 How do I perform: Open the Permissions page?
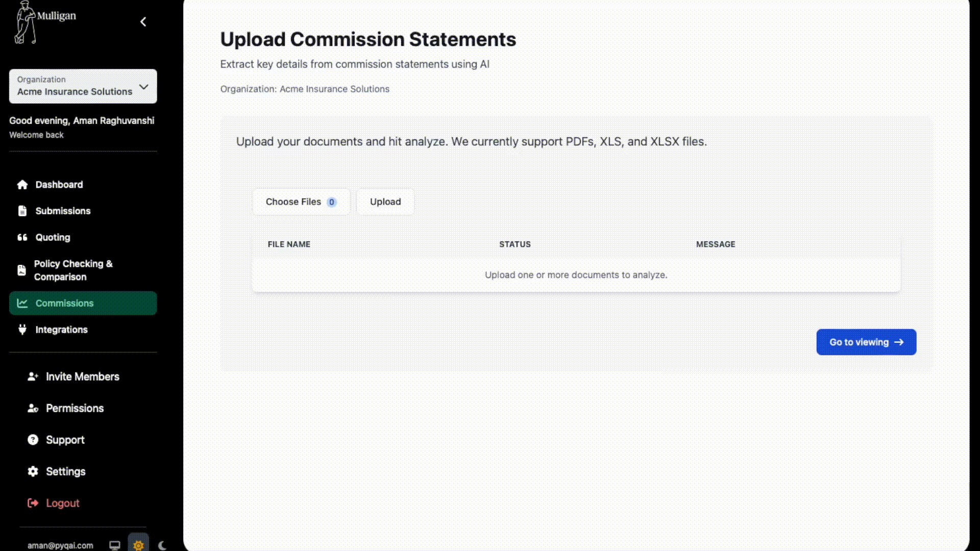point(75,408)
